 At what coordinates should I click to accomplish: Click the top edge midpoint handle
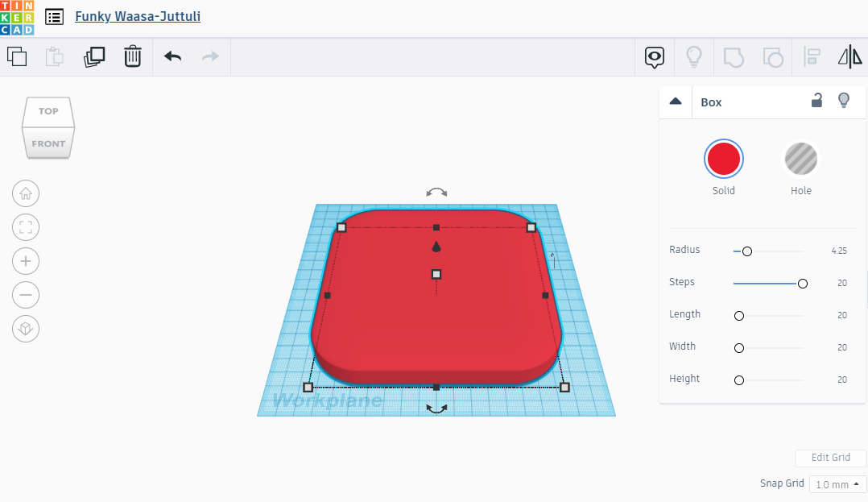pos(436,228)
